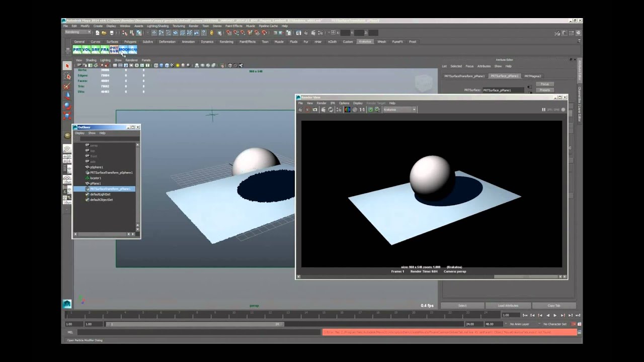644x362 pixels.
Task: Select the Rotate tool sphere icon
Action: 67,106
